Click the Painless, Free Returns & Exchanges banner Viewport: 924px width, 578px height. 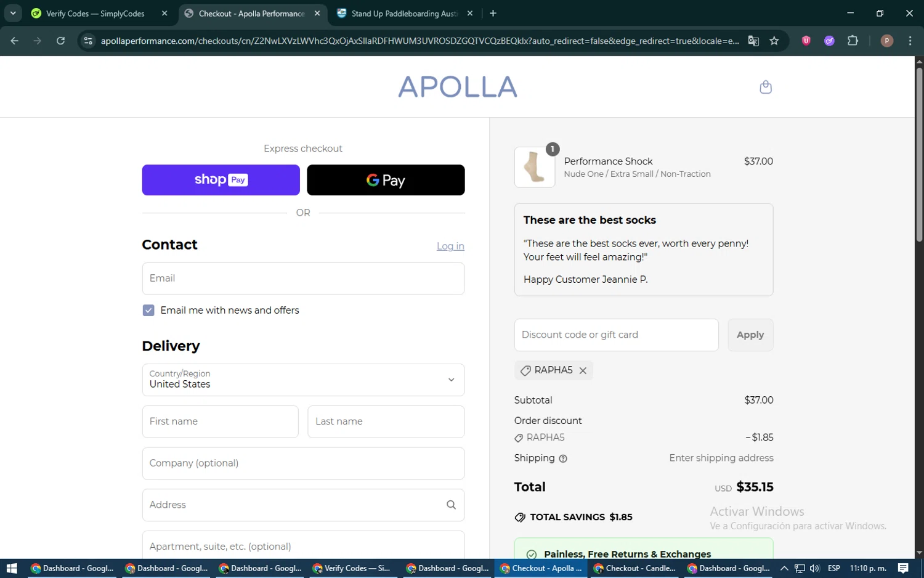click(644, 549)
